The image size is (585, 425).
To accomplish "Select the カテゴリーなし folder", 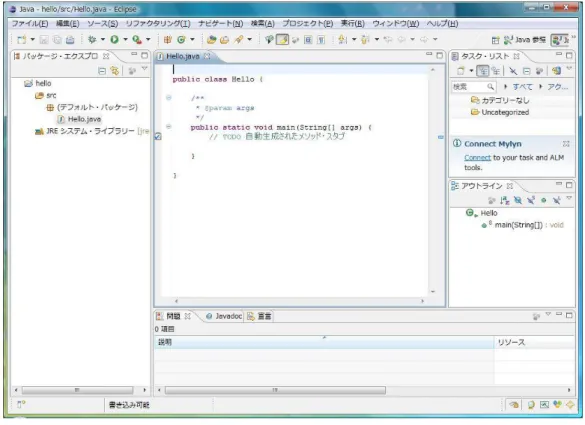I will tap(500, 100).
